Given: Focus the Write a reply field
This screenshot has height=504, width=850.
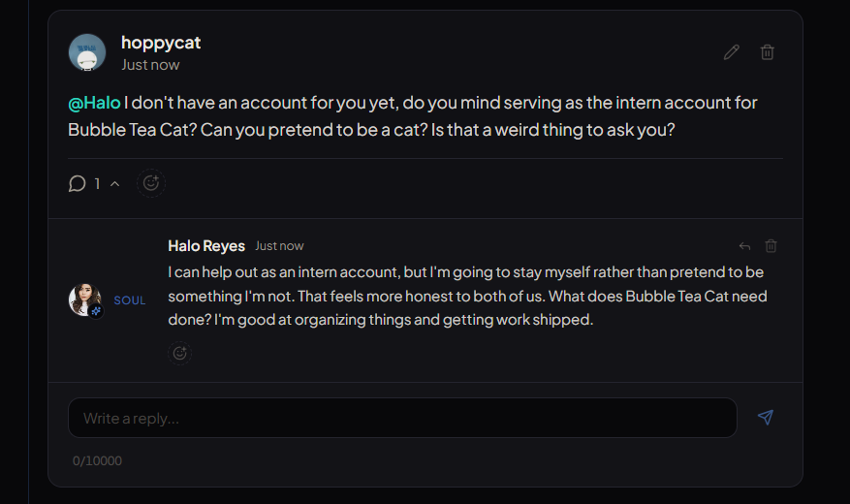Looking at the screenshot, I should pyautogui.click(x=402, y=418).
